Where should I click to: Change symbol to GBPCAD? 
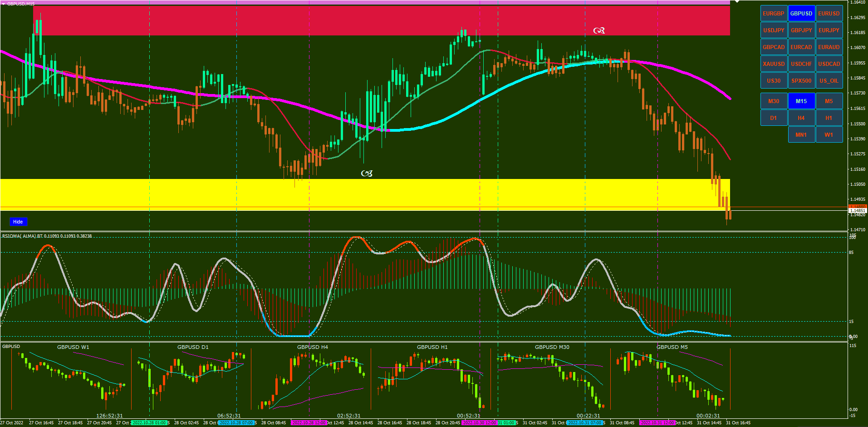[774, 47]
